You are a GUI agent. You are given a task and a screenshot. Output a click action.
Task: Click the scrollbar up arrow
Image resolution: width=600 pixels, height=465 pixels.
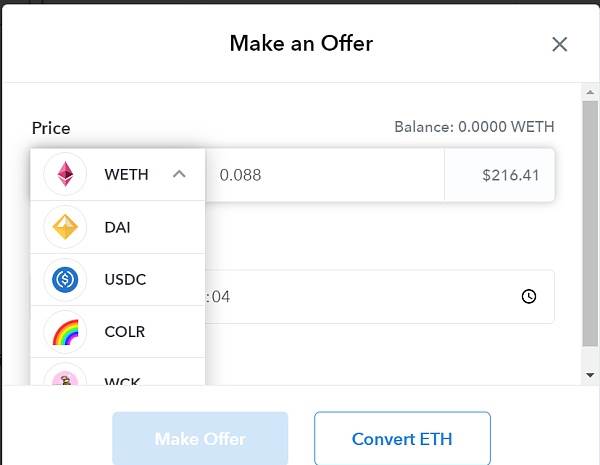coord(590,92)
